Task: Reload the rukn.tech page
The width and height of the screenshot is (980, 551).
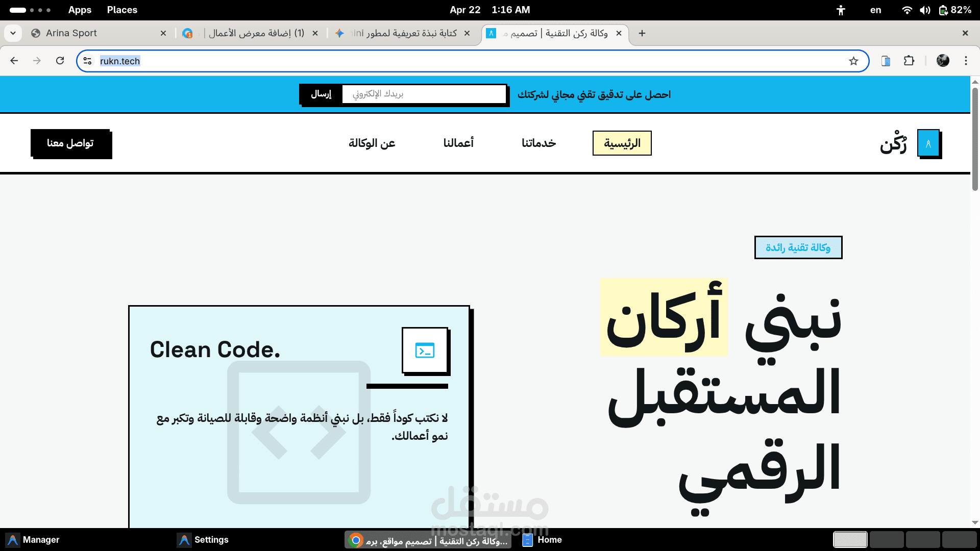Action: pyautogui.click(x=60, y=61)
